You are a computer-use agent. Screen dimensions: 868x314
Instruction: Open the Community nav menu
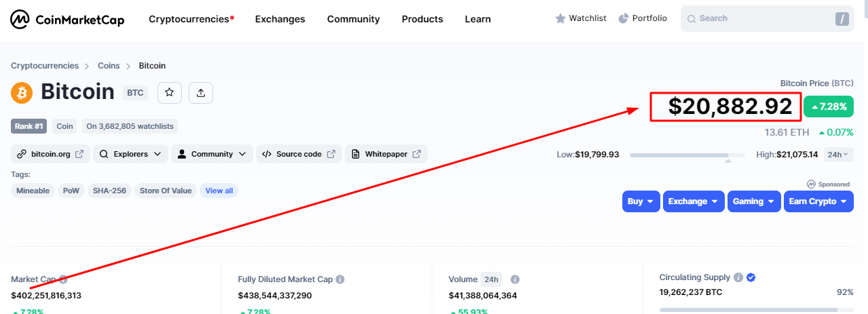(x=354, y=19)
